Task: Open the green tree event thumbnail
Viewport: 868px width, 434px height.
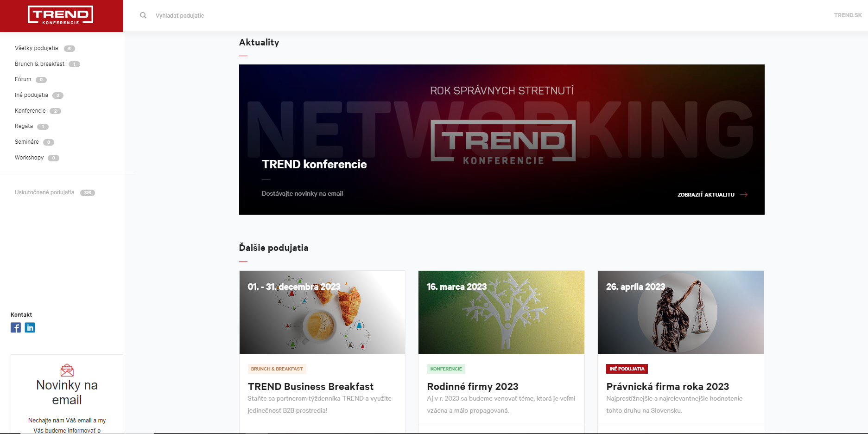Action: point(501,313)
